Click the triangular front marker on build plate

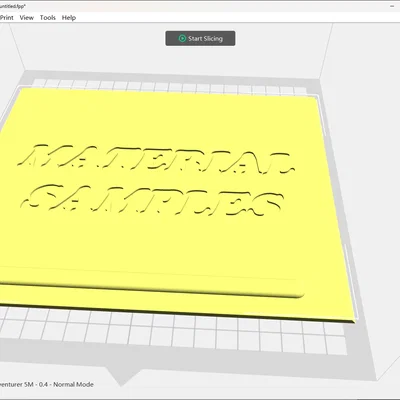click(x=119, y=377)
